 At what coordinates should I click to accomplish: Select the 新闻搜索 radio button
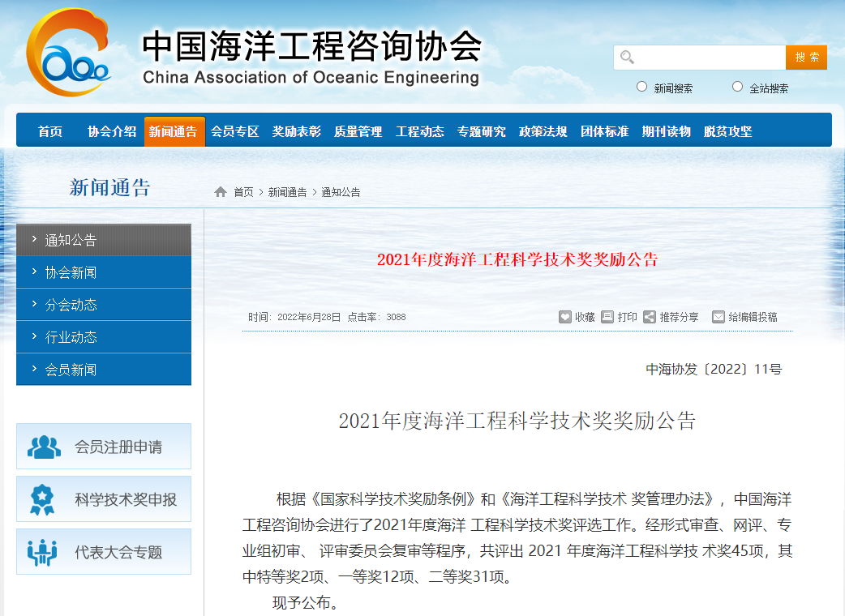pyautogui.click(x=642, y=87)
